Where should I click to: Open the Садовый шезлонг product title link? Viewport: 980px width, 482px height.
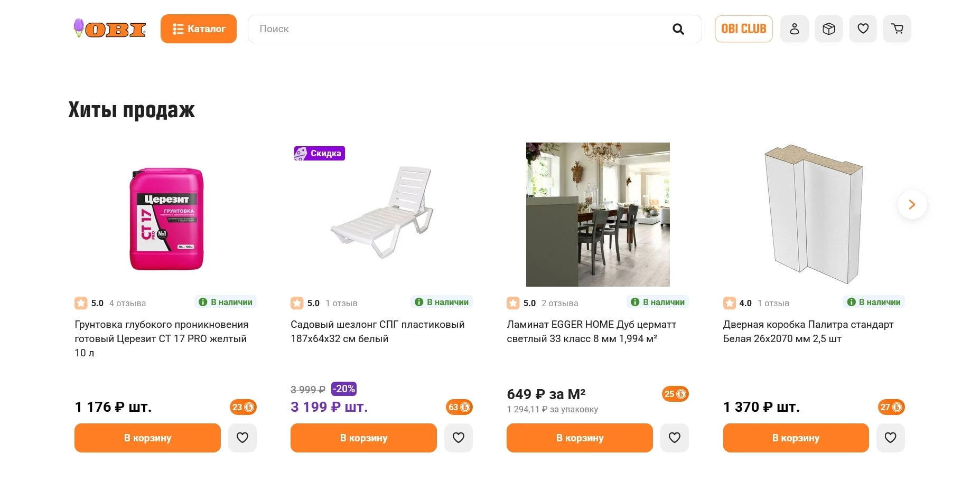377,332
